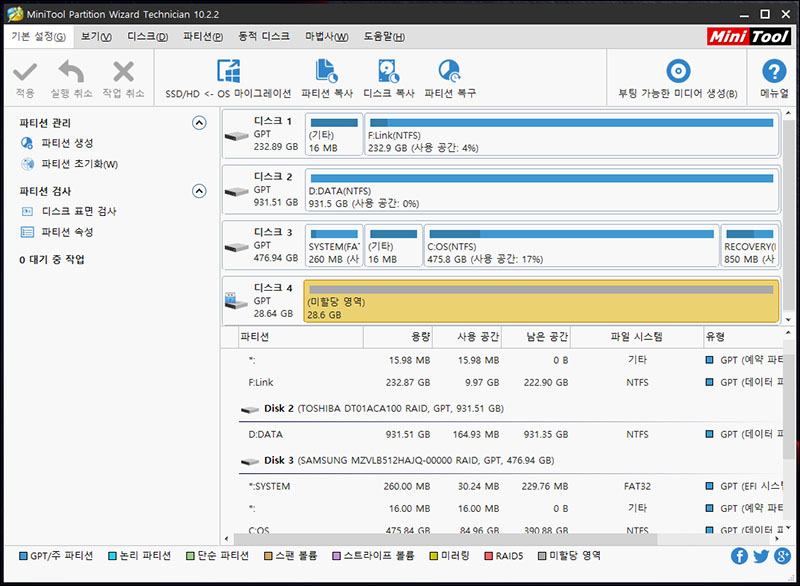The height and width of the screenshot is (586, 800).
Task: Select Disk 3 16 MB (기타) block
Action: click(393, 246)
